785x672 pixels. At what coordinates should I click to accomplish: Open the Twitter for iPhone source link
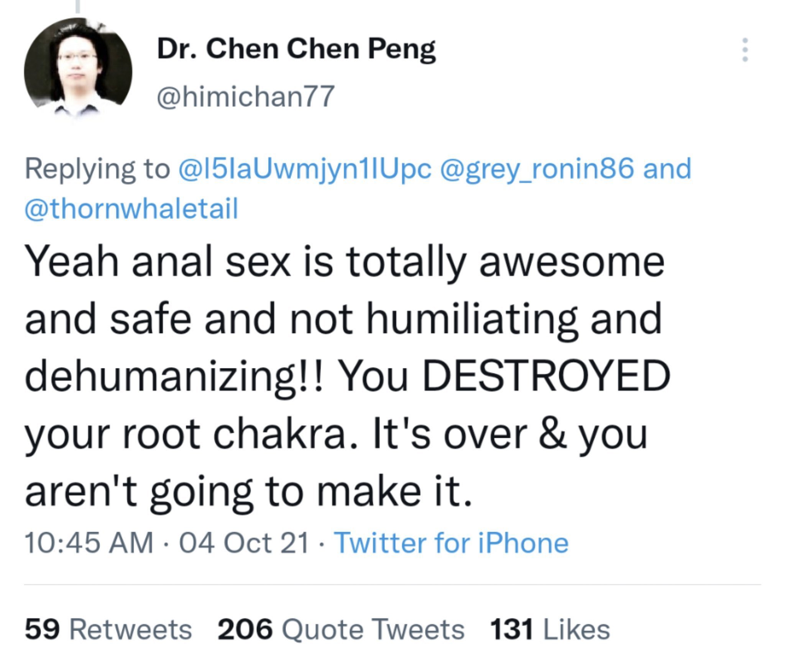click(452, 543)
